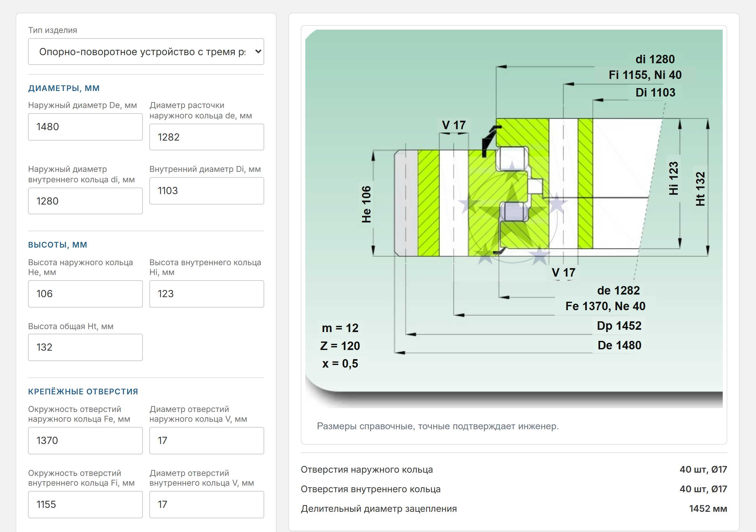Click the 'Внутренний диаметр Di, мм' label
The image size is (756, 532).
(x=205, y=169)
